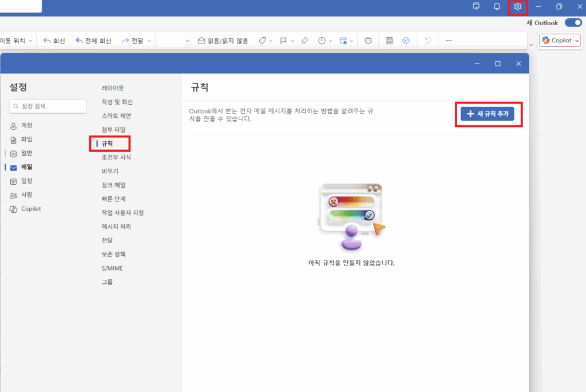Turn off the 새 Outlook toggle
Screen dimensions: 586x392
572,22
